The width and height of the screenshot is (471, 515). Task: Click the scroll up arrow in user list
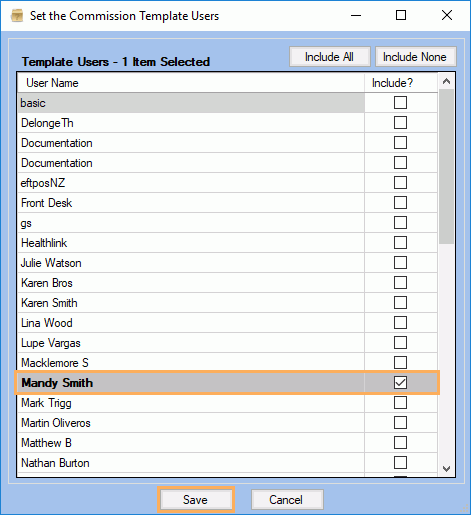446,81
